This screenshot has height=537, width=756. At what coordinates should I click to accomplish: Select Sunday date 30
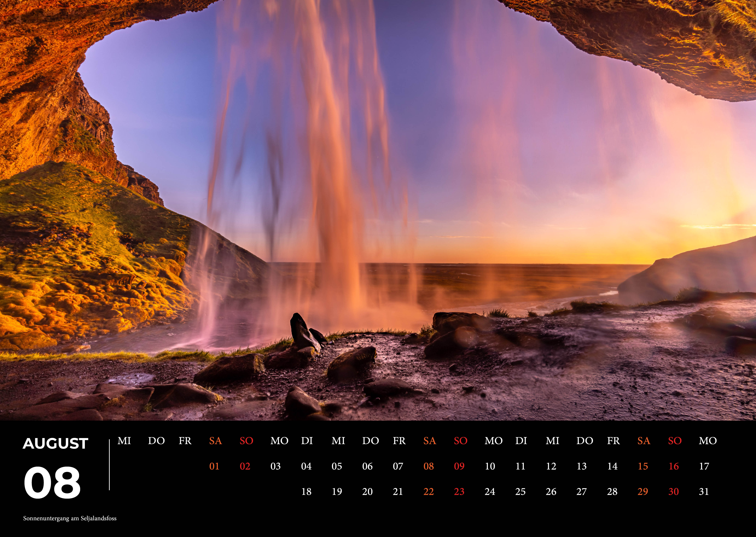pyautogui.click(x=673, y=492)
